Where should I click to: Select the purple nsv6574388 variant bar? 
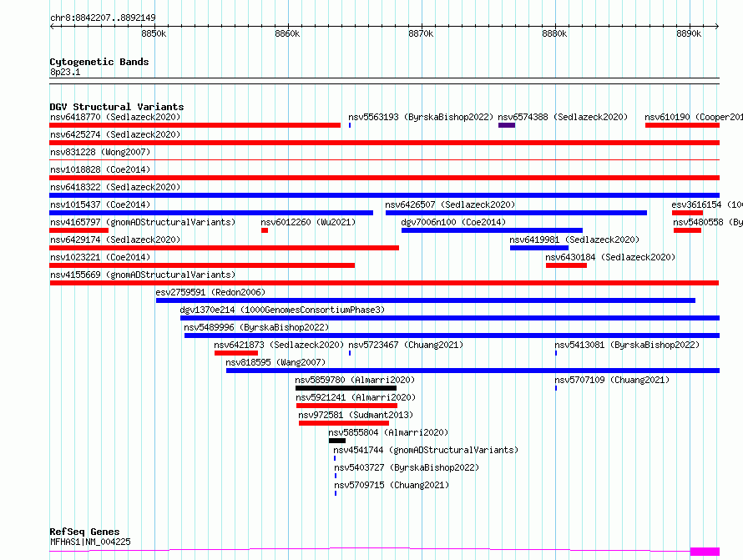(507, 125)
